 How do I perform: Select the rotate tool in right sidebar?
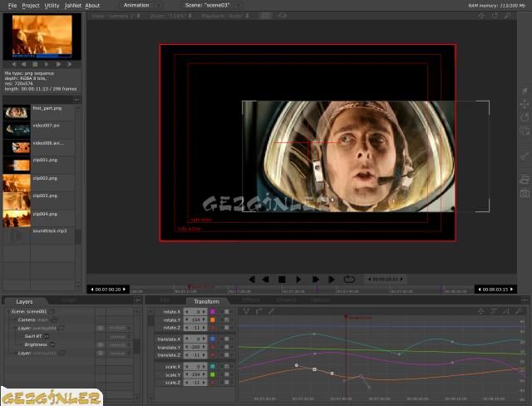(525, 117)
